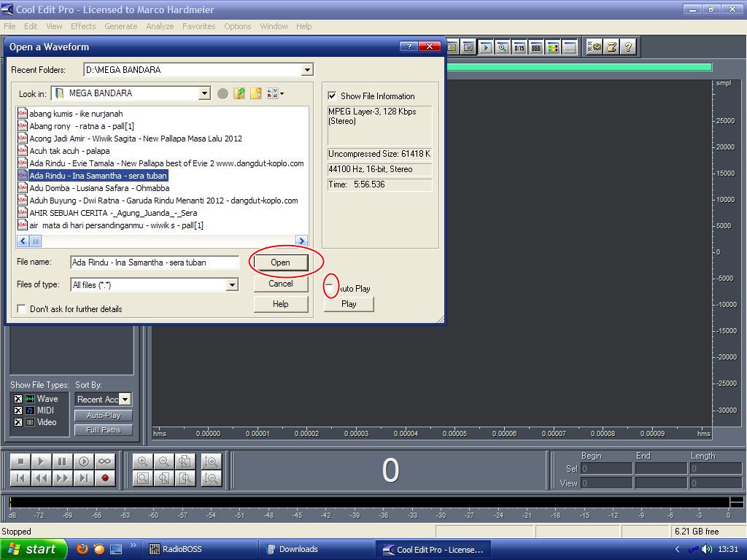Open the Effects menu
The width and height of the screenshot is (747, 560).
click(x=83, y=26)
